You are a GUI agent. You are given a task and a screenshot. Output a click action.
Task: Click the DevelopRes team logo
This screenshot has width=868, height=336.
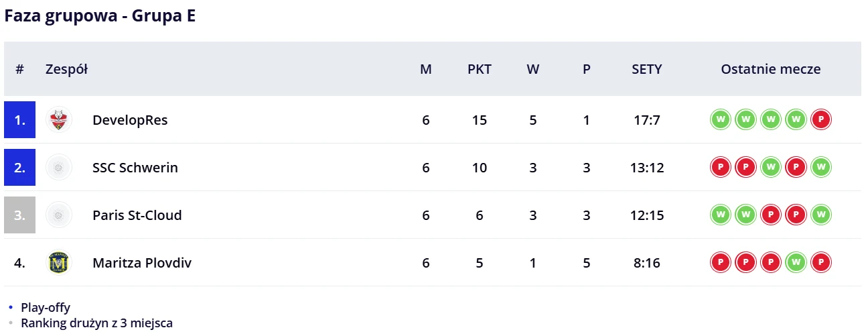tap(59, 120)
